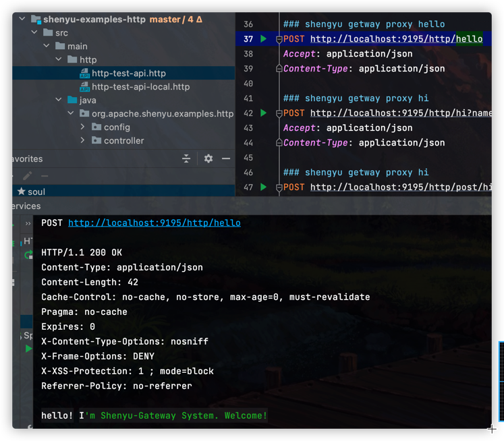
Task: Expand the controller package folder
Action: [x=83, y=140]
